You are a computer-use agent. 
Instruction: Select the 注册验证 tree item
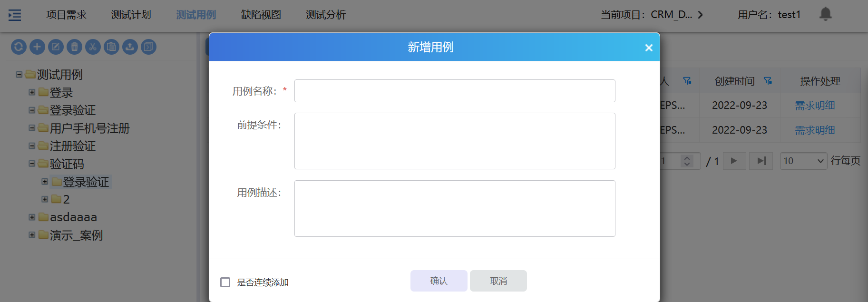pyautogui.click(x=73, y=146)
